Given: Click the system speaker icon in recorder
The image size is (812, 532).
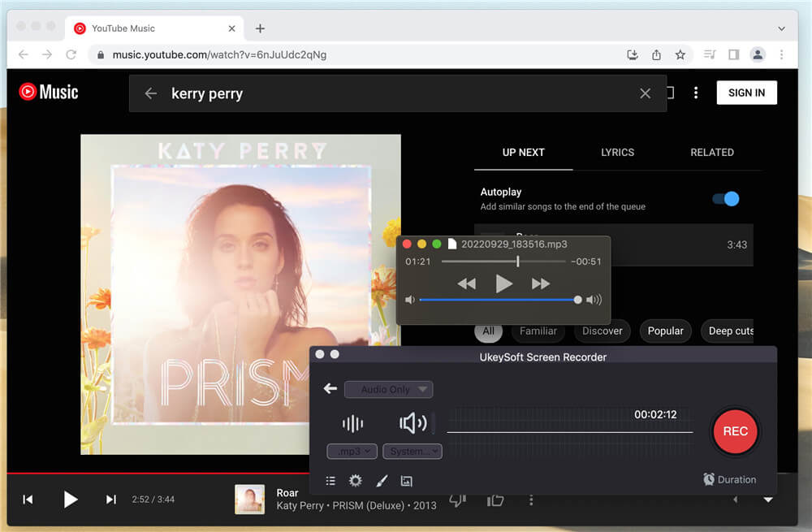Looking at the screenshot, I should 412,423.
